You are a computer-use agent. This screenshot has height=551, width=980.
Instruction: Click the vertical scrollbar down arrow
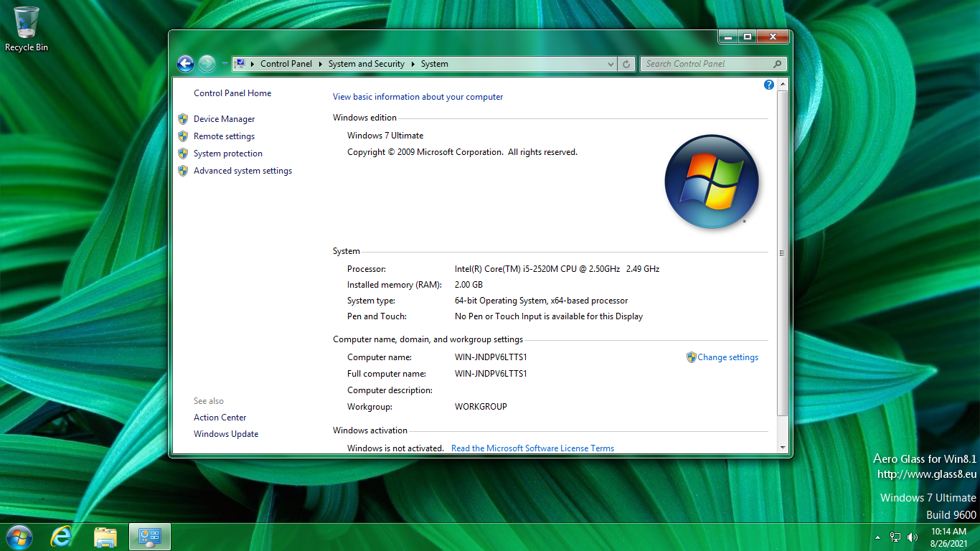(782, 448)
